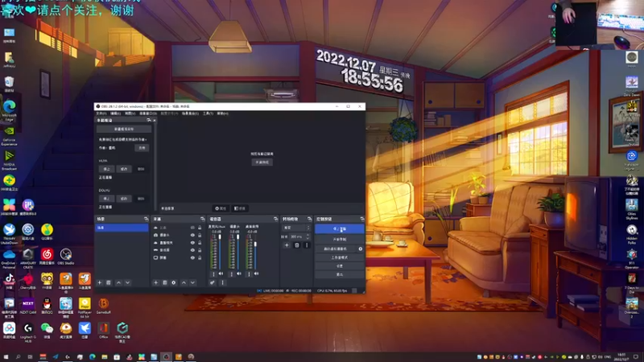
Task: Click the desktop audio volume slider
Action: point(255,251)
